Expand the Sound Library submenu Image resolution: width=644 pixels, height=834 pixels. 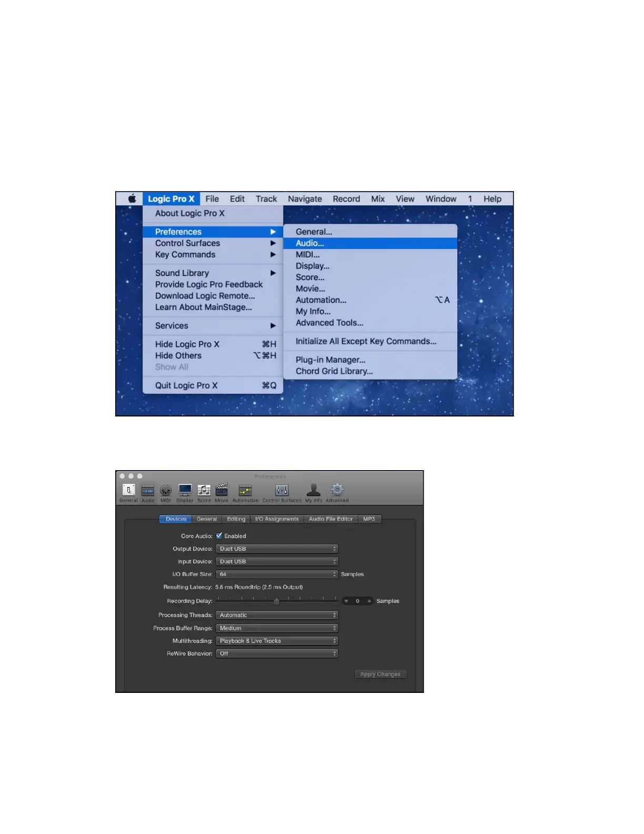coord(213,273)
